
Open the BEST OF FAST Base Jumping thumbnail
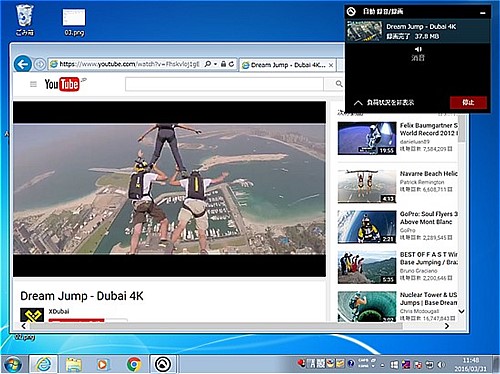[x=367, y=268]
